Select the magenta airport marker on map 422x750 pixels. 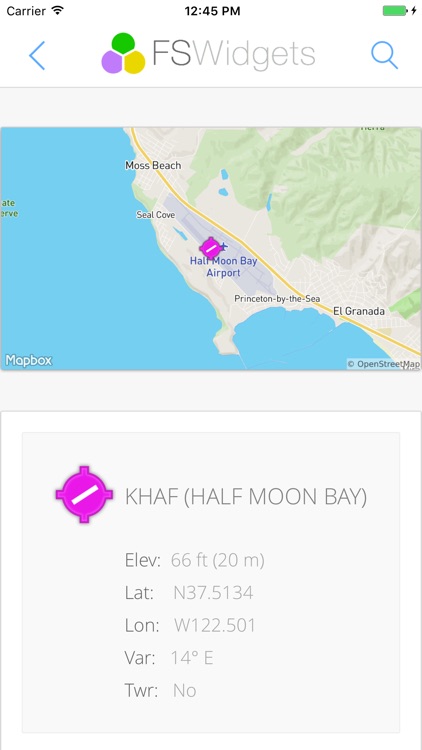pos(210,248)
